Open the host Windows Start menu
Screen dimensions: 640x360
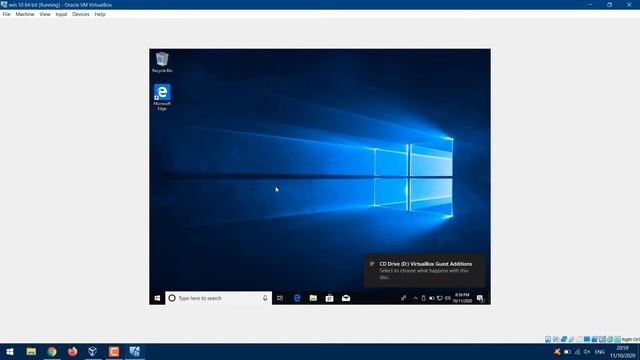pyautogui.click(x=10, y=351)
